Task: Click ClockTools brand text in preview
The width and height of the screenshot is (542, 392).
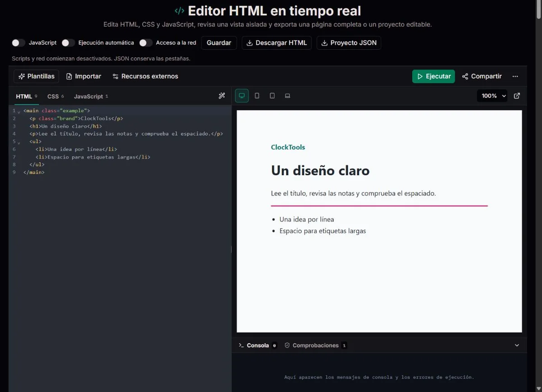Action: pyautogui.click(x=288, y=147)
